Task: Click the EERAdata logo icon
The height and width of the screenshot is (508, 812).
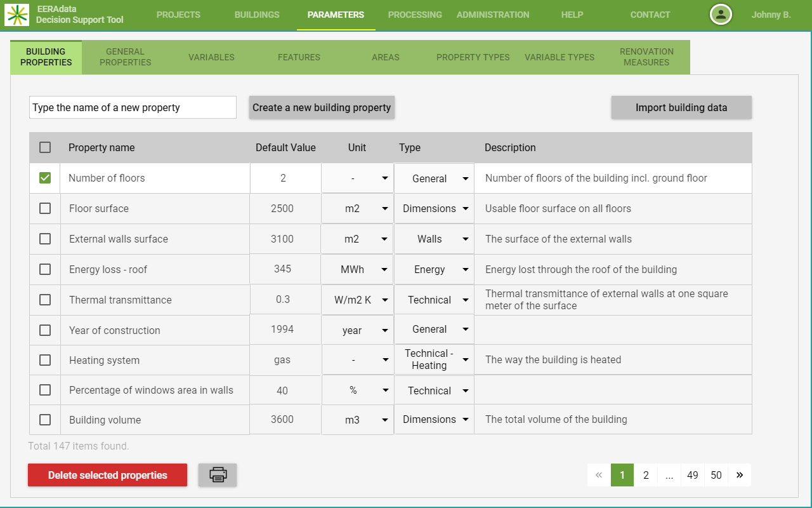Action: click(x=17, y=14)
